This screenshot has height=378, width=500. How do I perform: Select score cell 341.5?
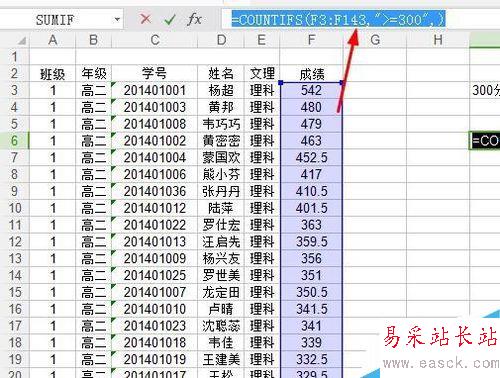point(311,309)
